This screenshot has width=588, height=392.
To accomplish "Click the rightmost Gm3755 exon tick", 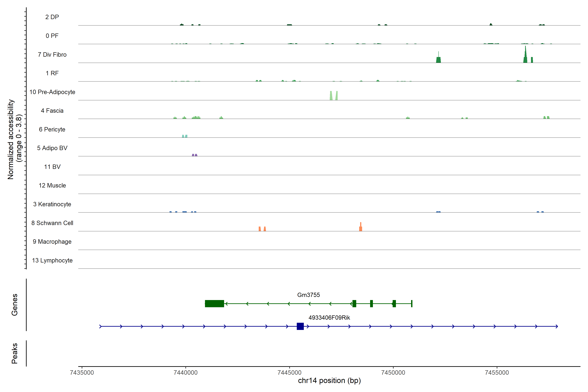I will [411, 303].
